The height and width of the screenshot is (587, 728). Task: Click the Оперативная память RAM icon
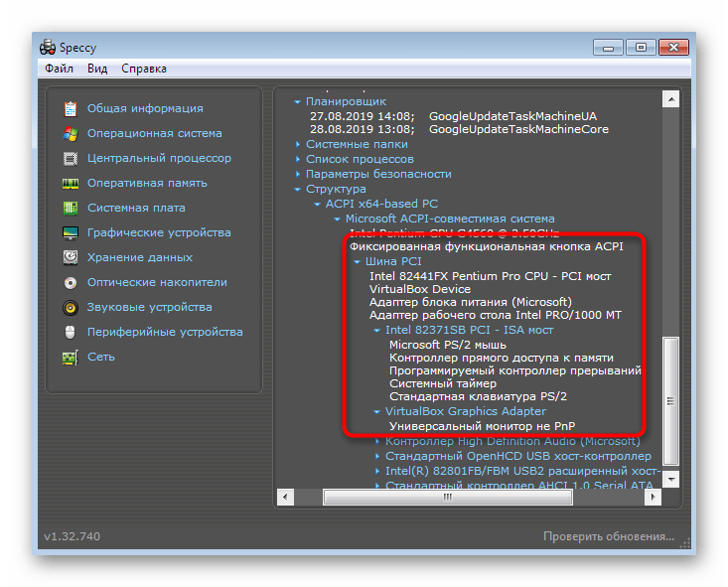[71, 184]
